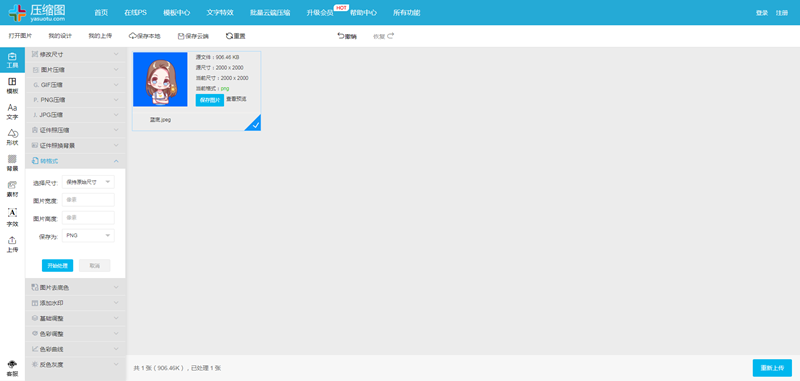Viewport: 800px width, 381px height.
Task: Open the 模板中心 menu item
Action: (x=177, y=13)
